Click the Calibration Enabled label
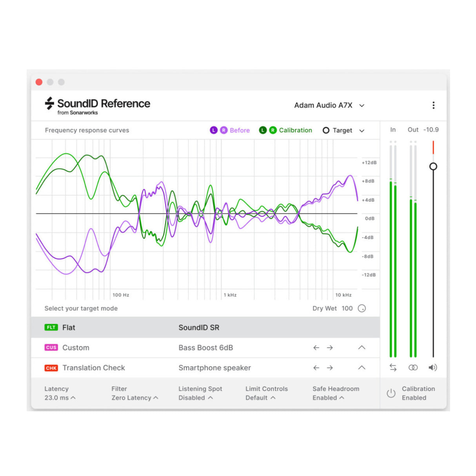The image size is (476, 476). point(418,393)
